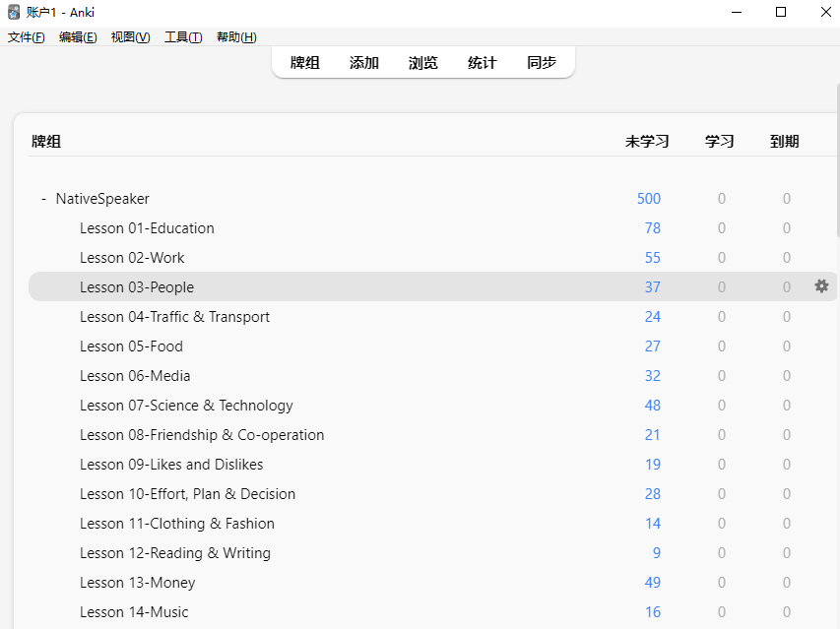Image resolution: width=840 pixels, height=629 pixels.
Task: Click the 学习 column header
Action: tap(719, 142)
